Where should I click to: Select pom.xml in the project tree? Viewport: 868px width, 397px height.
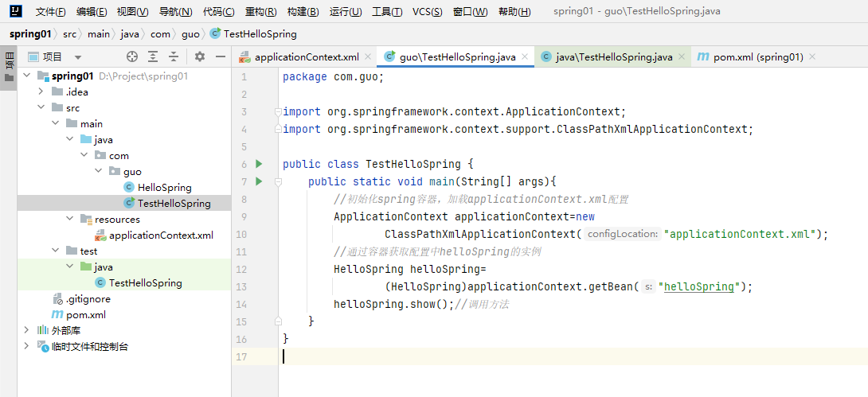pyautogui.click(x=85, y=315)
